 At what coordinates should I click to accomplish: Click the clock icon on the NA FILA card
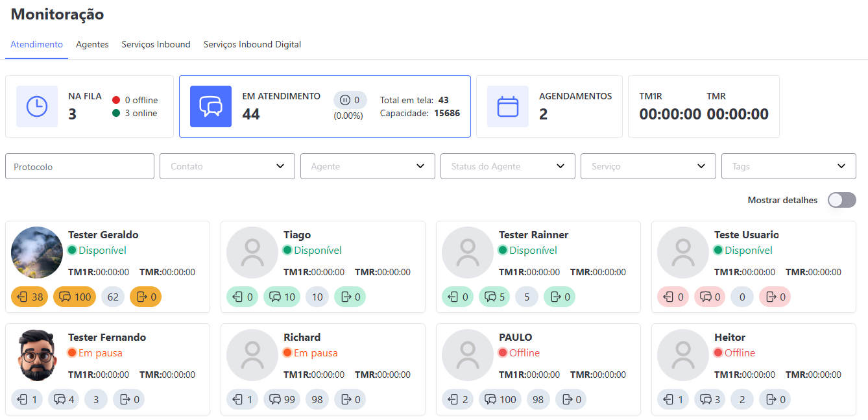pyautogui.click(x=37, y=106)
